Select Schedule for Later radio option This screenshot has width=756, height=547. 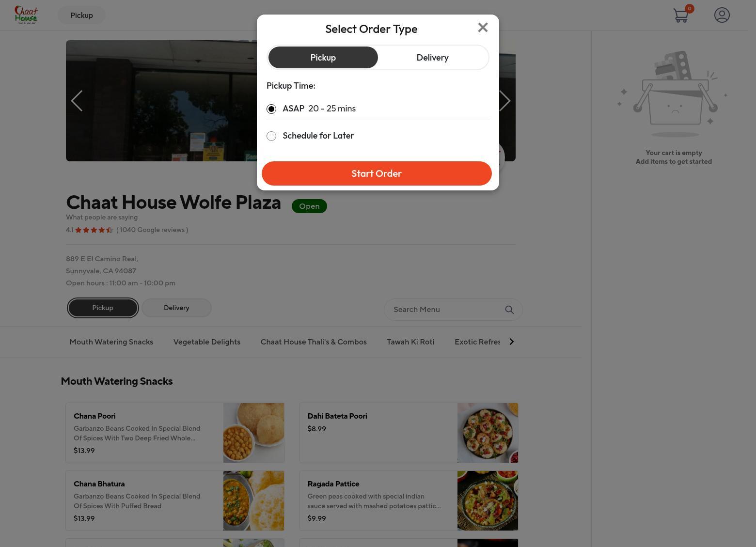pos(271,136)
